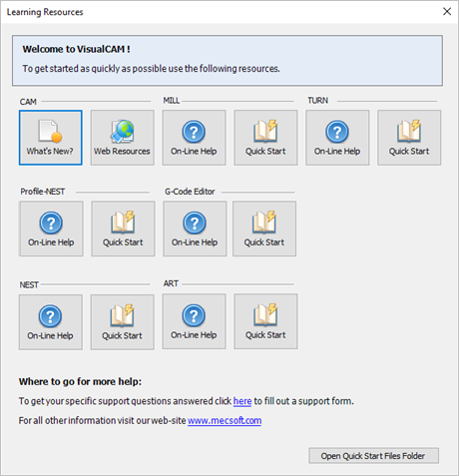Screen dimensions: 459x476
Task: Follow the 'here' support form link
Action: 242,401
